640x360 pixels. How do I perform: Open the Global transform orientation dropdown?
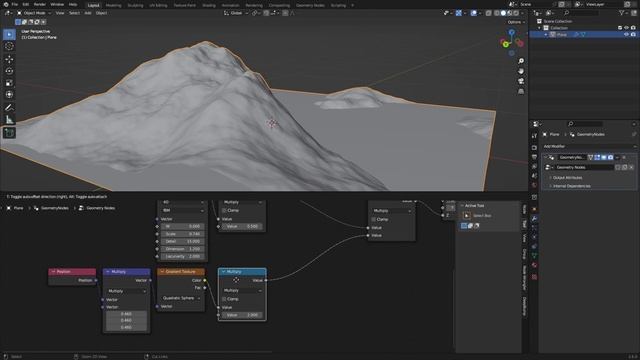point(236,13)
